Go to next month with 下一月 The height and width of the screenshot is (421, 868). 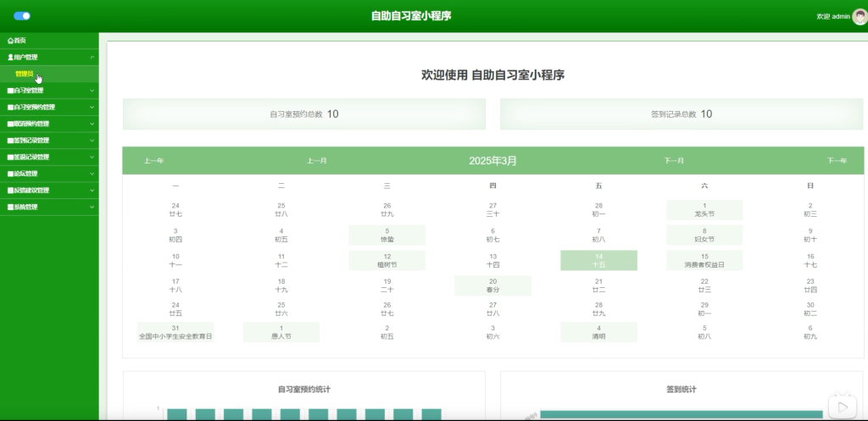coord(674,161)
